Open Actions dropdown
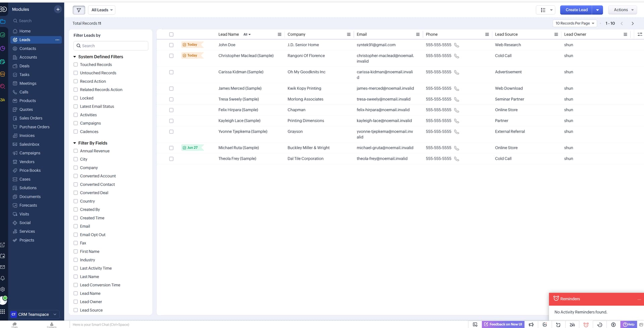 click(x=623, y=10)
